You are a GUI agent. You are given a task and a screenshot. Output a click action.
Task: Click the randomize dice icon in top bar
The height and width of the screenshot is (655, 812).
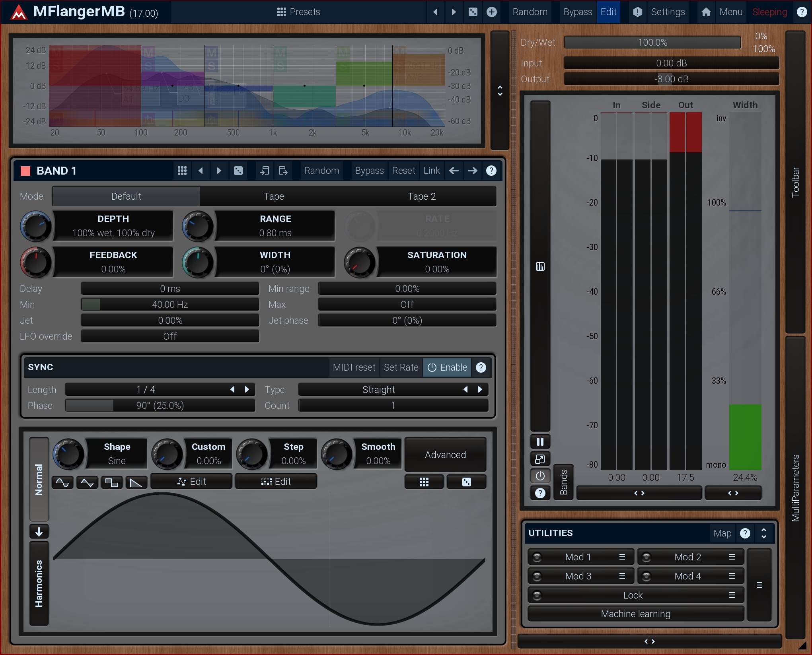(x=473, y=12)
